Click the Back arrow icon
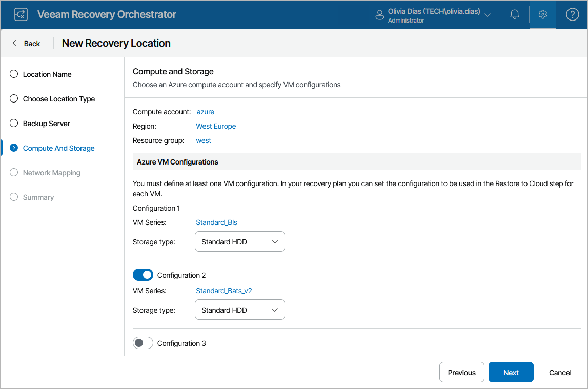The image size is (588, 389). click(x=14, y=44)
